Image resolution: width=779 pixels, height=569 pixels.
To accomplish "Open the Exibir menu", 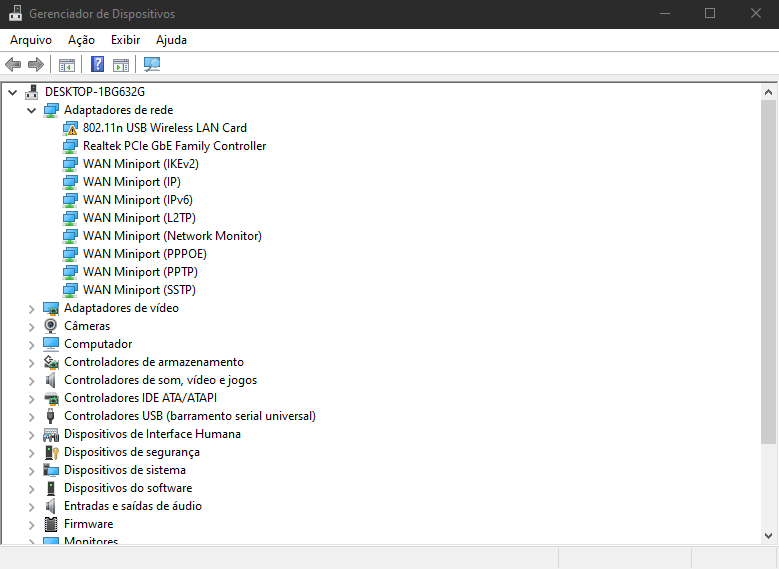I will [x=125, y=40].
